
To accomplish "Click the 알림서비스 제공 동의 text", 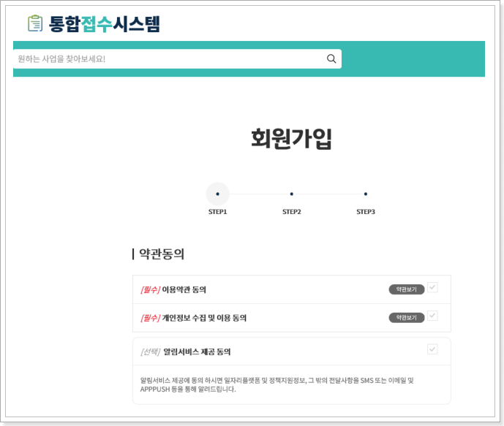I will click(x=197, y=352).
